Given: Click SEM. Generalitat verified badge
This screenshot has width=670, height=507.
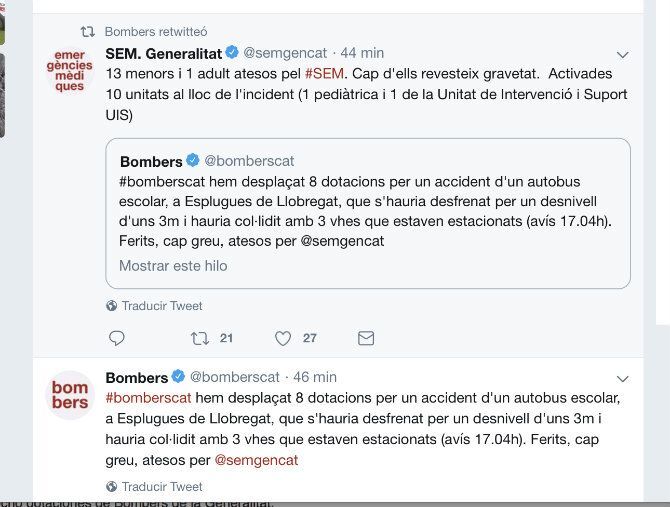Looking at the screenshot, I should [231, 52].
